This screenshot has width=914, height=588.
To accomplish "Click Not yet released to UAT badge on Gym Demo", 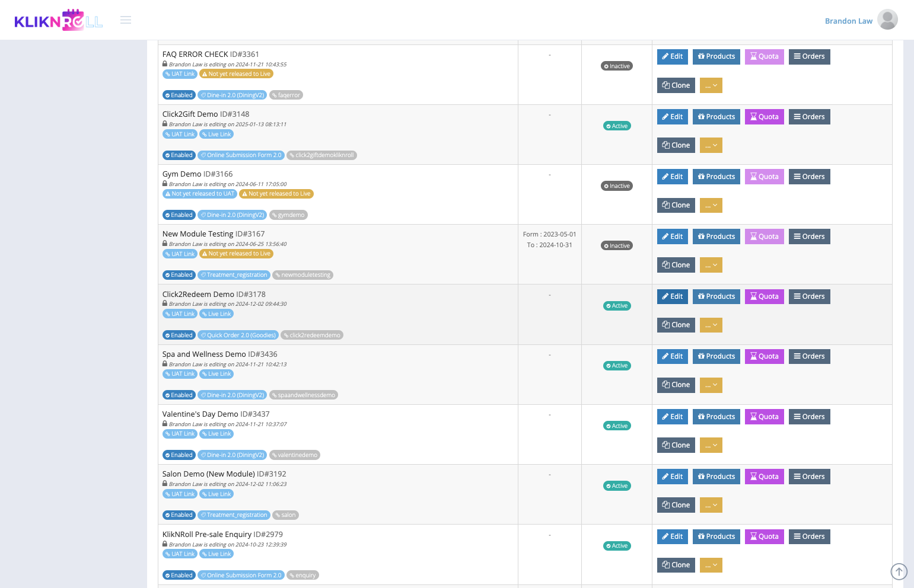I will click(x=200, y=194).
